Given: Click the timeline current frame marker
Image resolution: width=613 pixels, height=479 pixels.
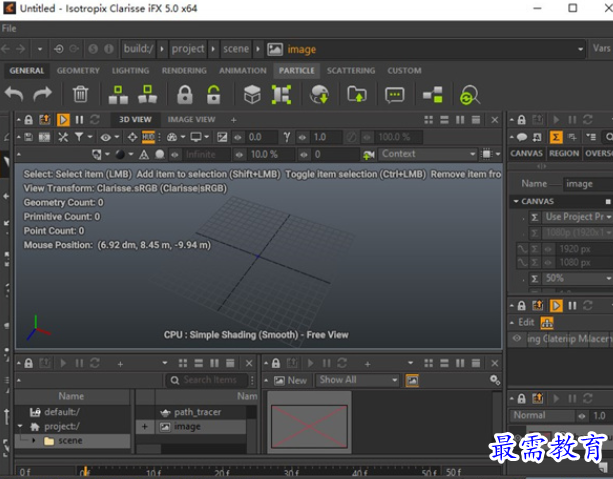Looking at the screenshot, I should pos(85,471).
